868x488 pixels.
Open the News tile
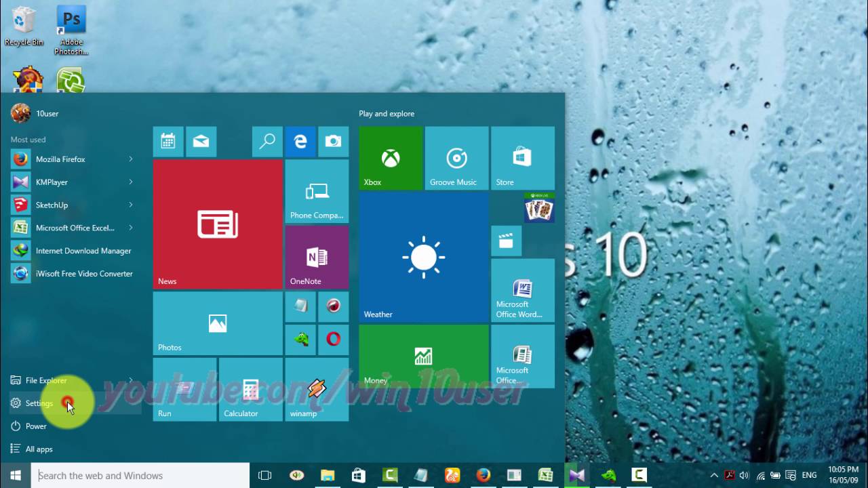click(218, 224)
